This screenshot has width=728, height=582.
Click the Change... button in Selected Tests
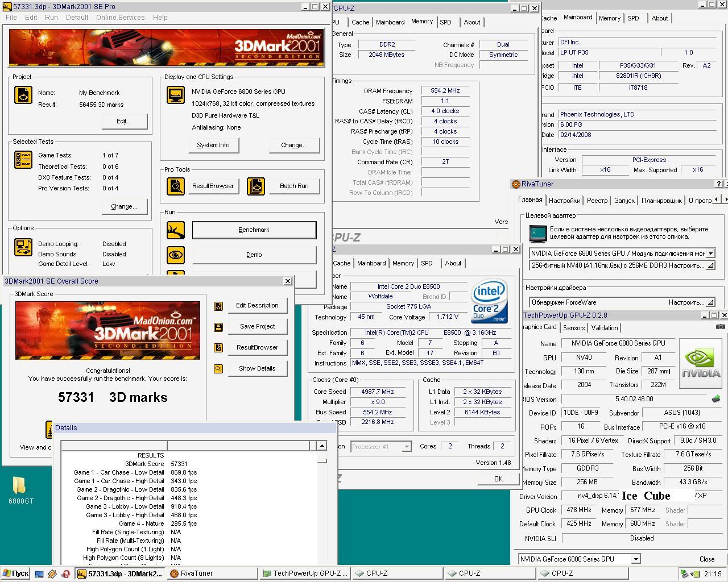coord(125,206)
